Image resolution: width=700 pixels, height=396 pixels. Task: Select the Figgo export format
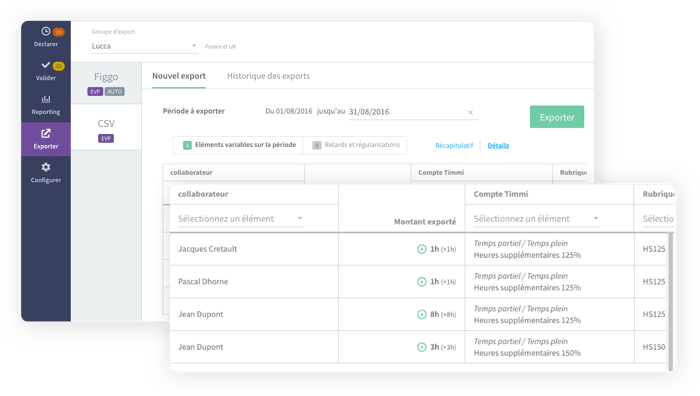pyautogui.click(x=106, y=83)
